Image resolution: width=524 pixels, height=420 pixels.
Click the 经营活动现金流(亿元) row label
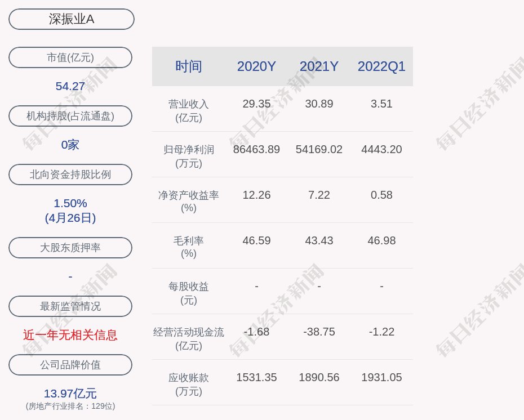tap(189, 338)
